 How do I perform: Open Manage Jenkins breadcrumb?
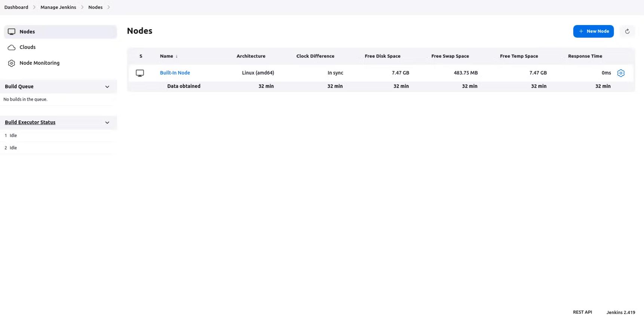[58, 7]
